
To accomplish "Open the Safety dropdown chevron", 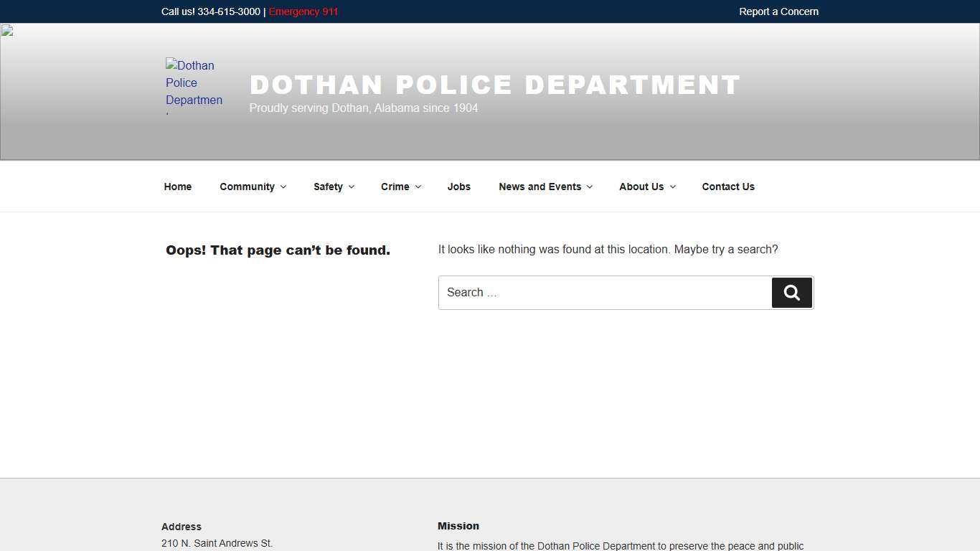I will [x=350, y=187].
